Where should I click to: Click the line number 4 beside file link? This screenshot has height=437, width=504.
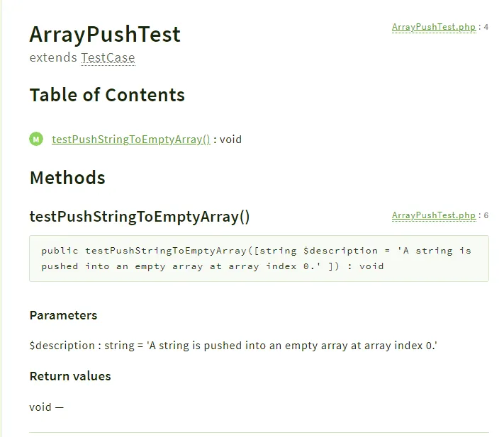486,27
